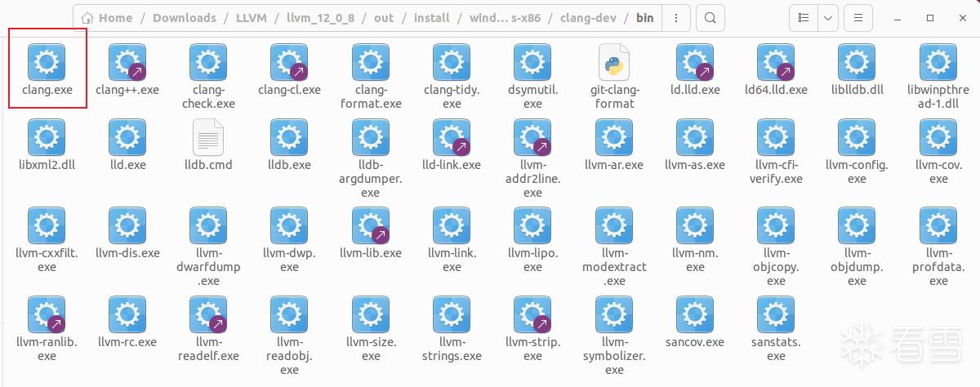Image resolution: width=980 pixels, height=387 pixels.
Task: Select the clang.exe file icon
Action: click(x=47, y=62)
